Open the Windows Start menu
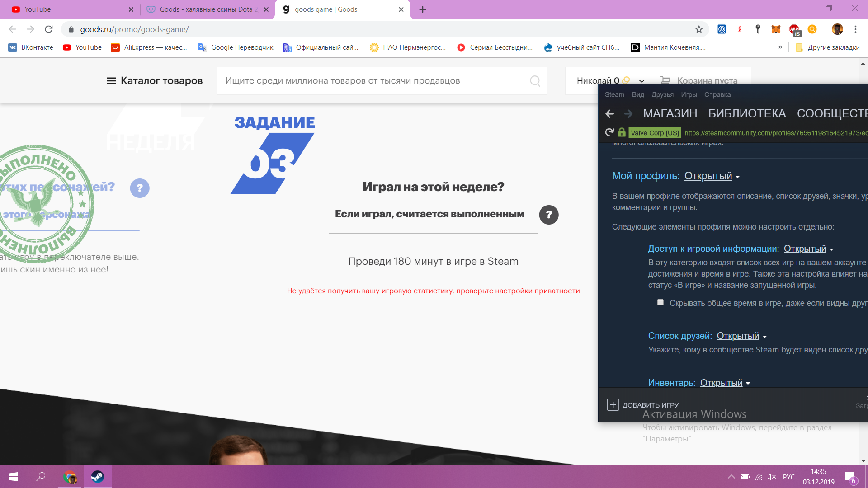This screenshot has width=868, height=488. (14, 477)
